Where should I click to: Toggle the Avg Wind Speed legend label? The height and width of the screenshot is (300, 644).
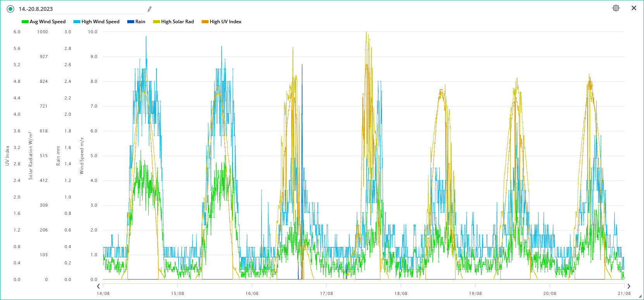pyautogui.click(x=48, y=22)
